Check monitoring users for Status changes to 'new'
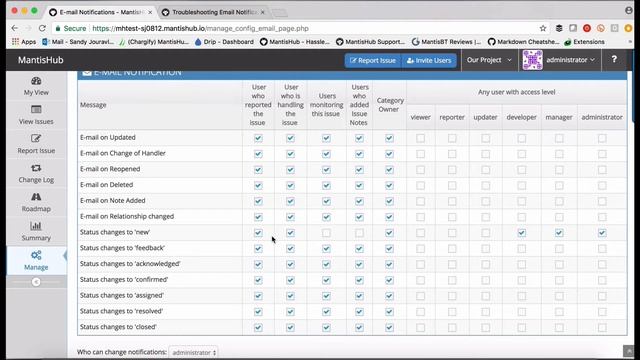The width and height of the screenshot is (640, 360). click(326, 233)
